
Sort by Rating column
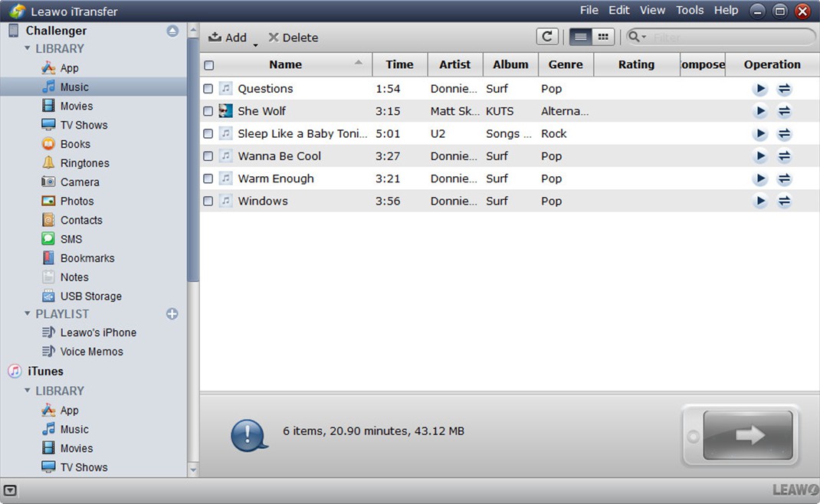click(636, 64)
